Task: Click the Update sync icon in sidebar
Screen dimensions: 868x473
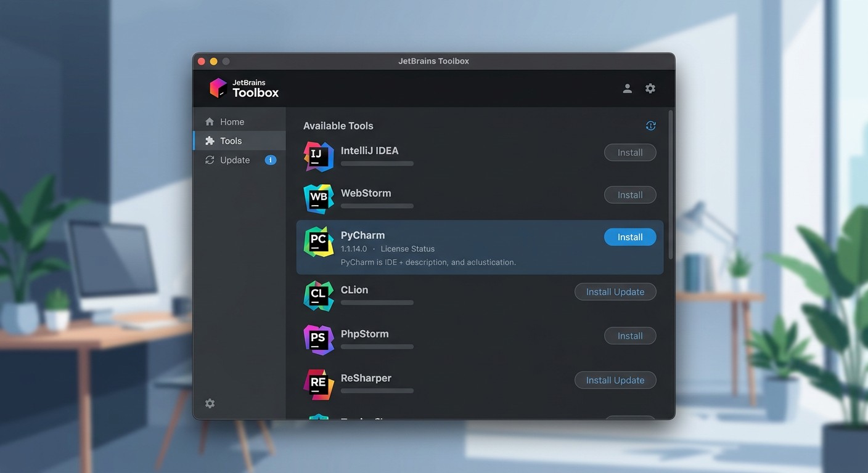Action: (210, 160)
